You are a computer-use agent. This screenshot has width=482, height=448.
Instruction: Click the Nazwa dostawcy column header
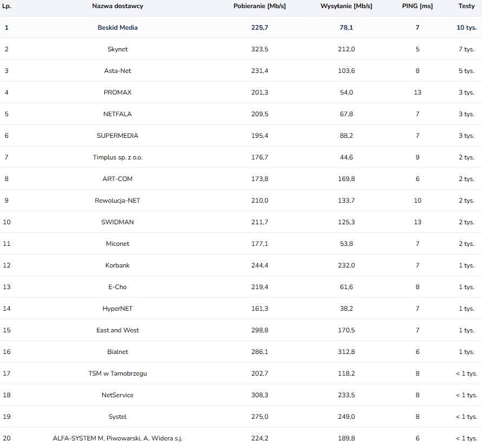coord(117,6)
